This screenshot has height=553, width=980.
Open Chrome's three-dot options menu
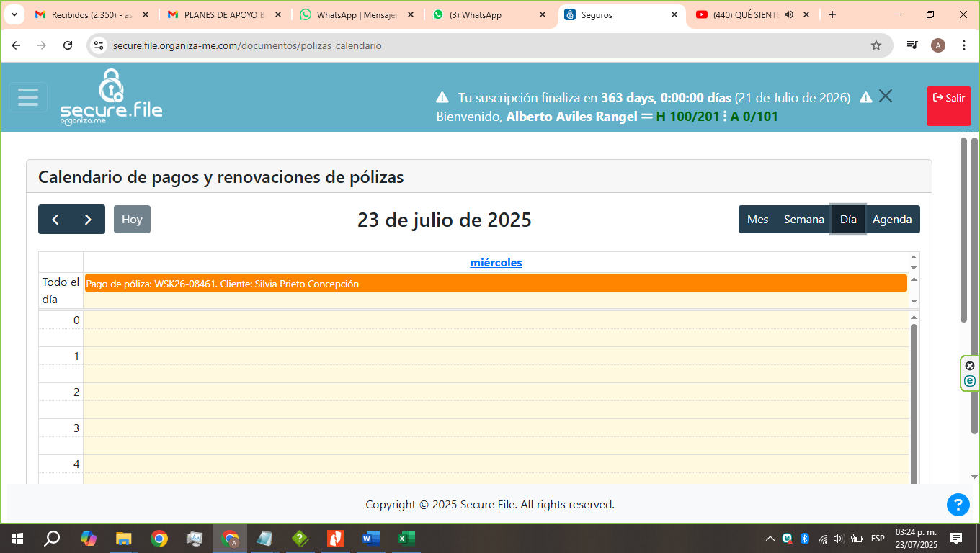coord(964,45)
